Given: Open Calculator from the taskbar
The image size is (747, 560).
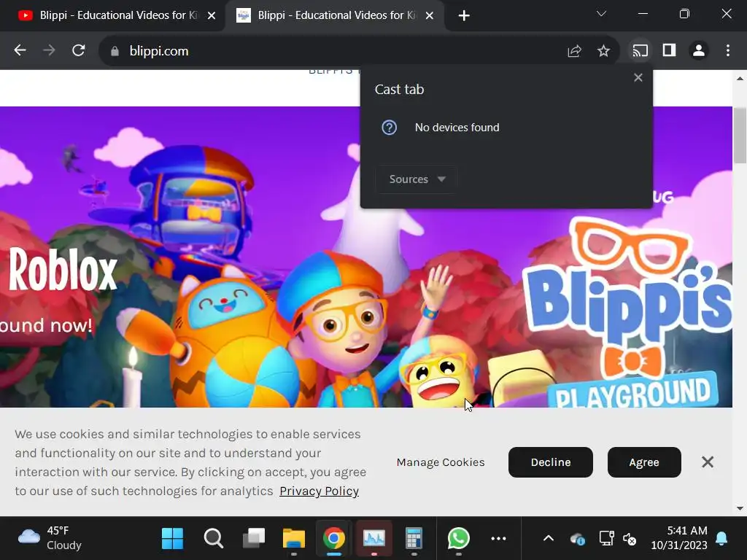Looking at the screenshot, I should pyautogui.click(x=414, y=539).
